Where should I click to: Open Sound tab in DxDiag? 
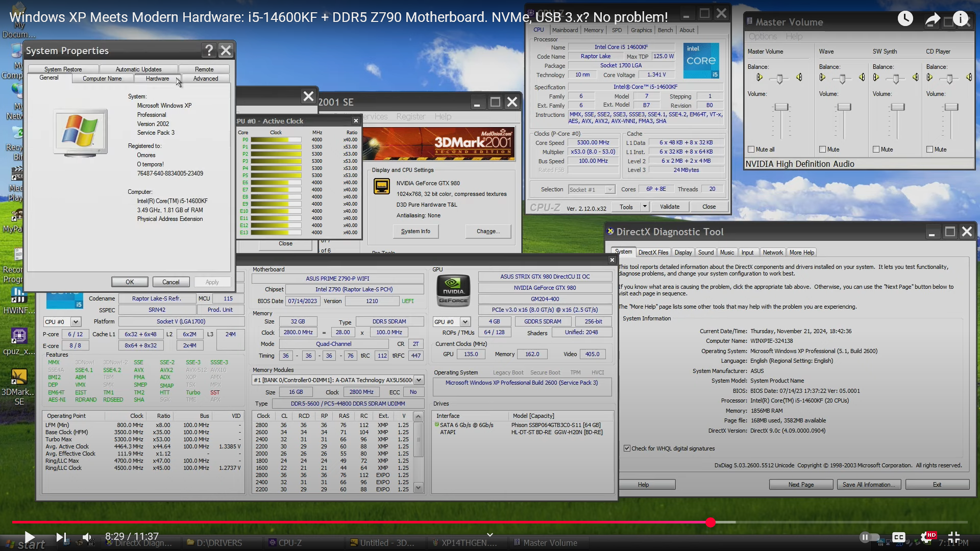706,253
